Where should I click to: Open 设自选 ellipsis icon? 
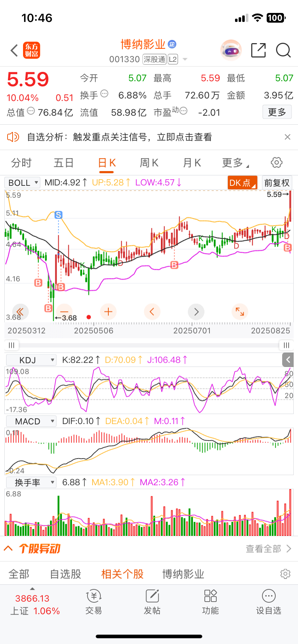pyautogui.click(x=269, y=596)
